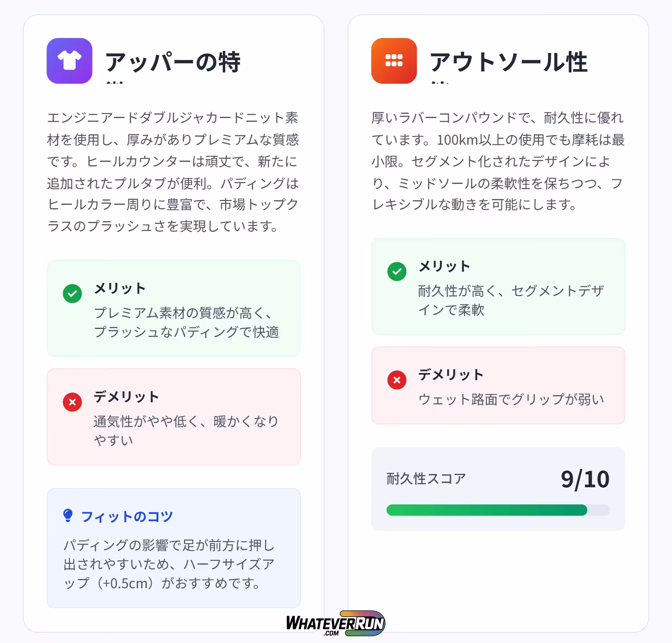Viewport: 672px width, 643px height.
Task: Click the 9/10 score value
Action: click(x=585, y=479)
